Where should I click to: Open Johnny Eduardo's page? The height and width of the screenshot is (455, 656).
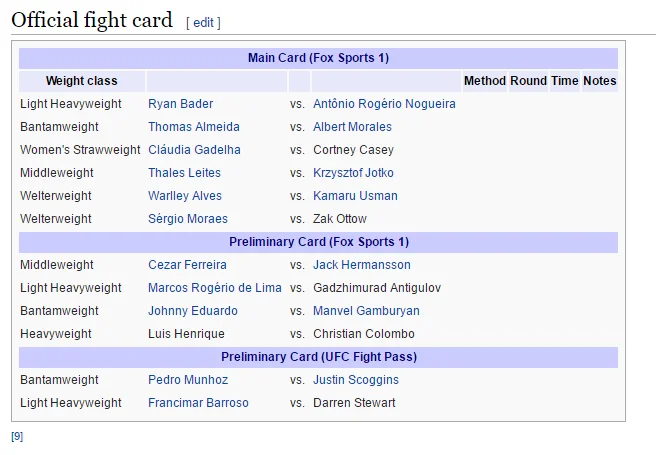[x=193, y=311]
